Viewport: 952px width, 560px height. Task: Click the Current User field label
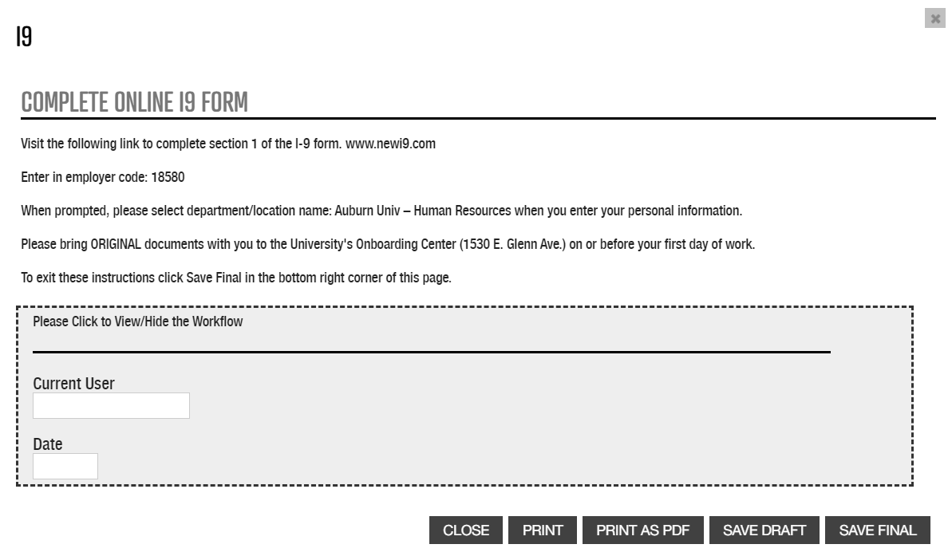(x=73, y=384)
